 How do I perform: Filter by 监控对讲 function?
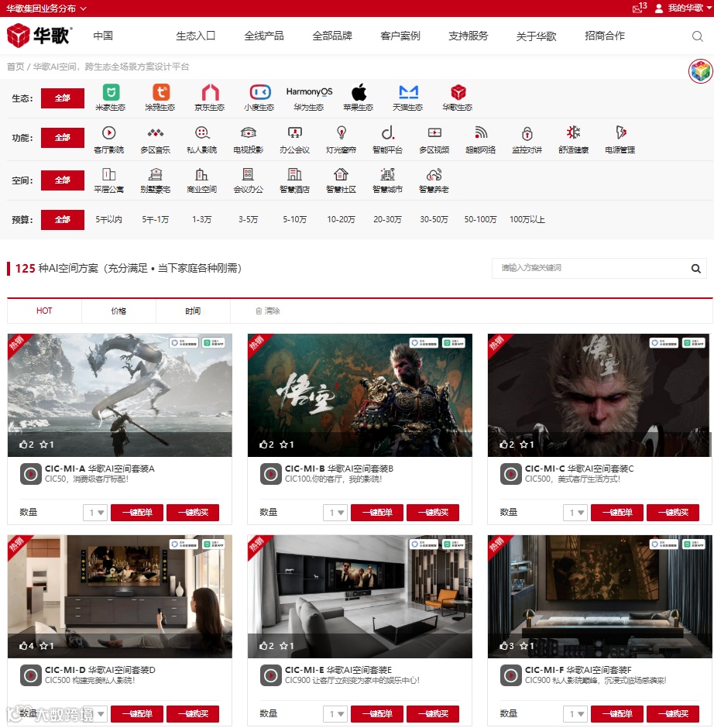point(527,139)
